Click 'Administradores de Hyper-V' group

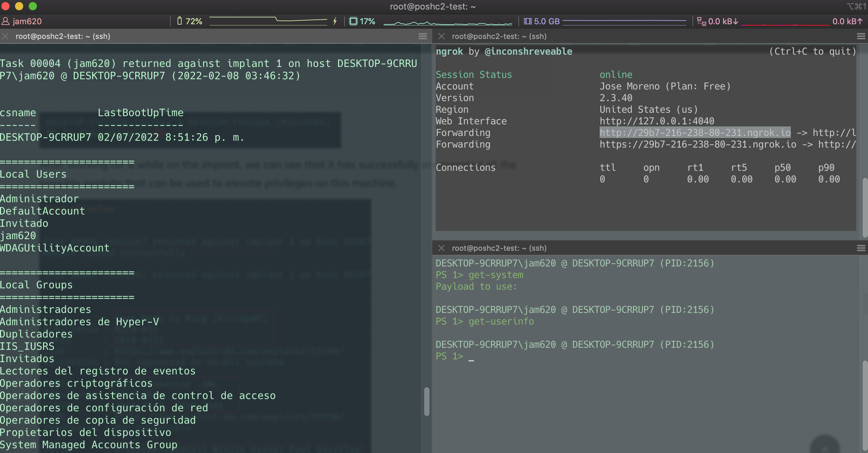[x=80, y=322]
